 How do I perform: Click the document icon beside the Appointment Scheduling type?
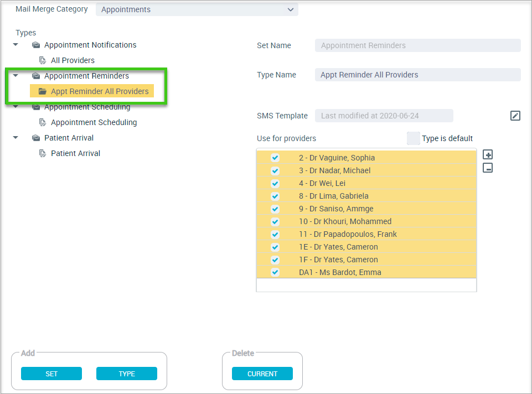click(x=43, y=122)
